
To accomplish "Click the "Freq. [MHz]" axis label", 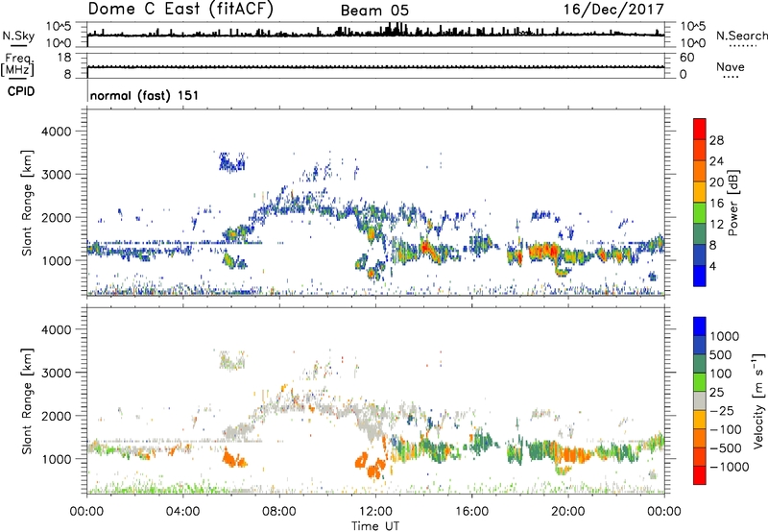I will (18, 64).
